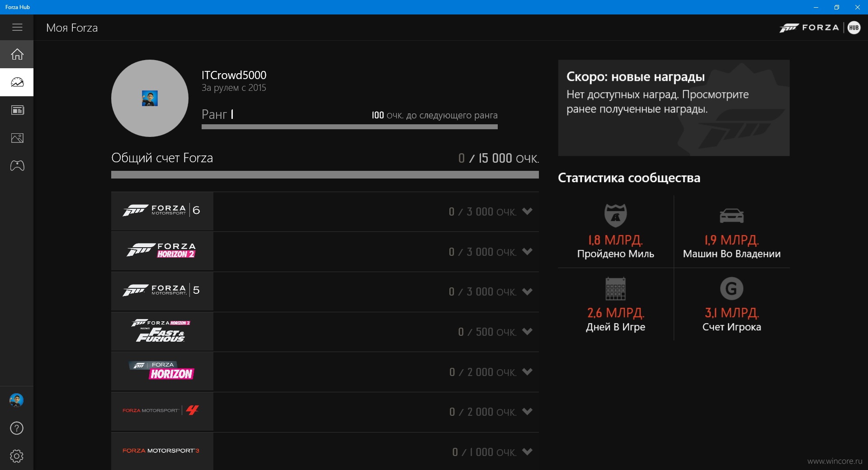This screenshot has width=868, height=470.
Task: Open the user account avatar in sidebar
Action: click(x=17, y=400)
